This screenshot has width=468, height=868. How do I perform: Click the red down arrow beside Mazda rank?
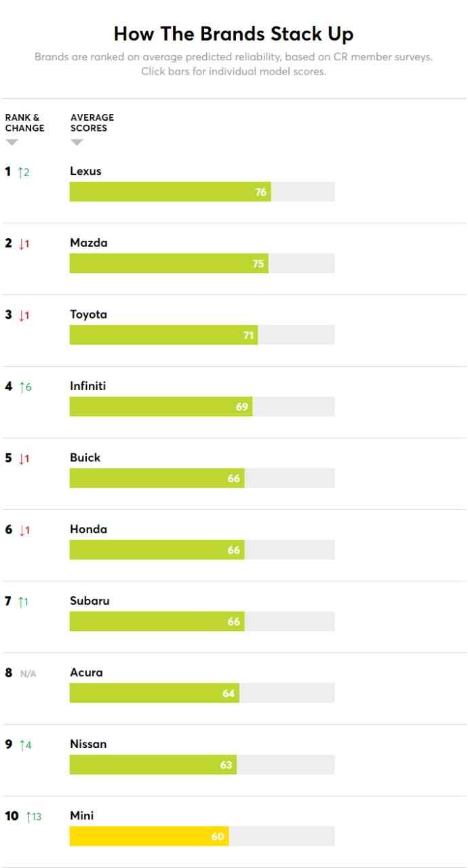(x=21, y=244)
